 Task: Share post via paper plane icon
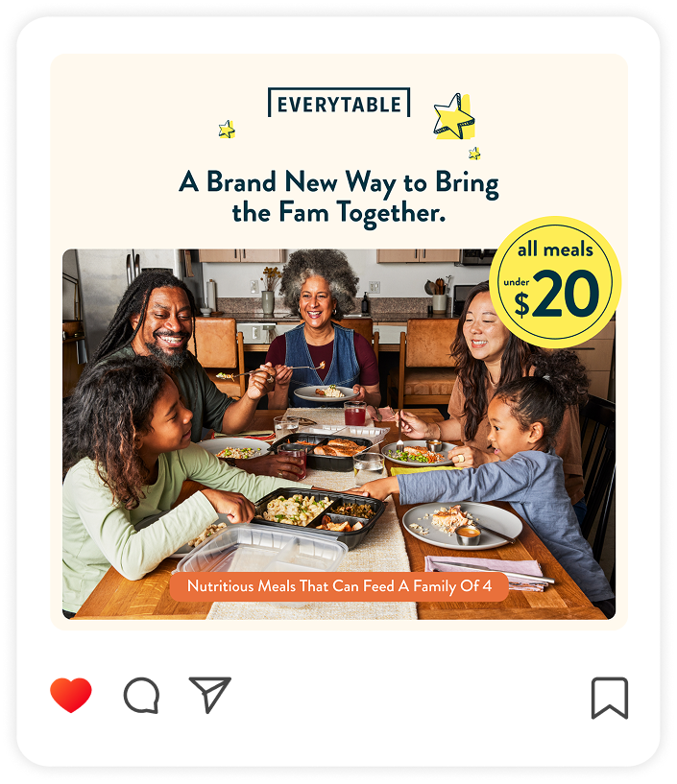[x=209, y=695]
